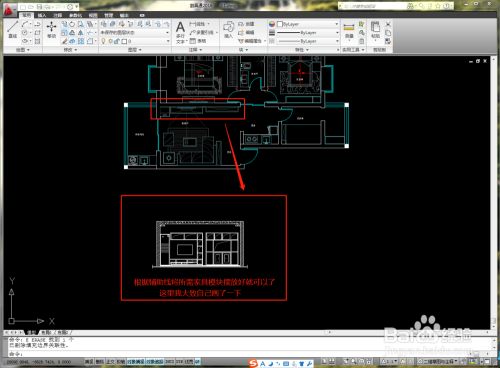Open the Table (表格) tool

[x=198, y=41]
